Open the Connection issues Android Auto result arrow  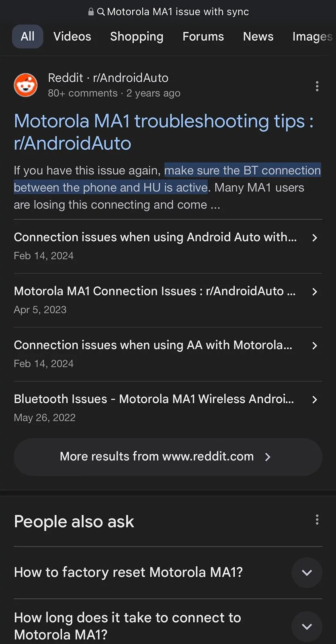[315, 238]
